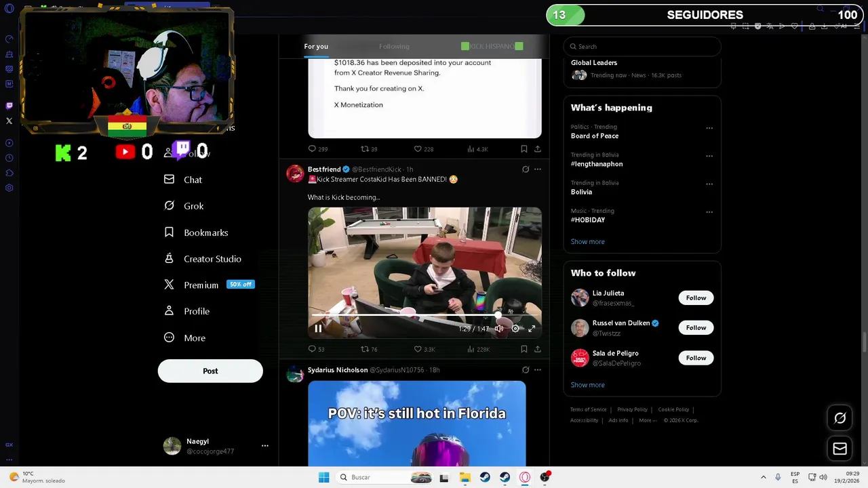Viewport: 868px width, 488px height.
Task: Open Windows Start menu
Action: [324, 477]
